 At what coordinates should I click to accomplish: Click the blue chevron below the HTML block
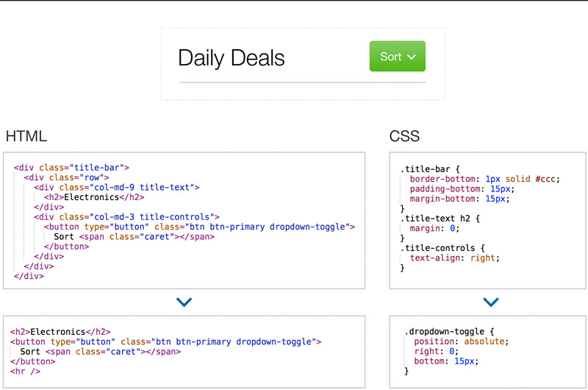click(184, 302)
